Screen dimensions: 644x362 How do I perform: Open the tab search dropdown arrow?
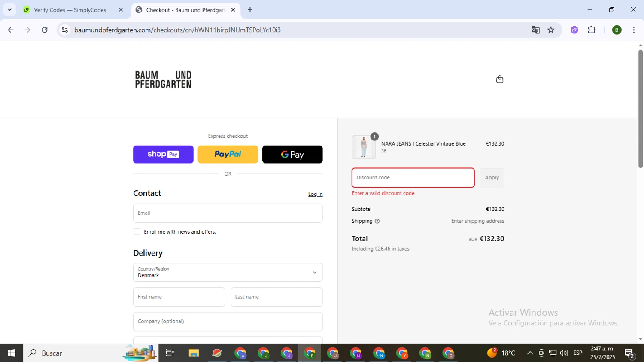(9, 10)
